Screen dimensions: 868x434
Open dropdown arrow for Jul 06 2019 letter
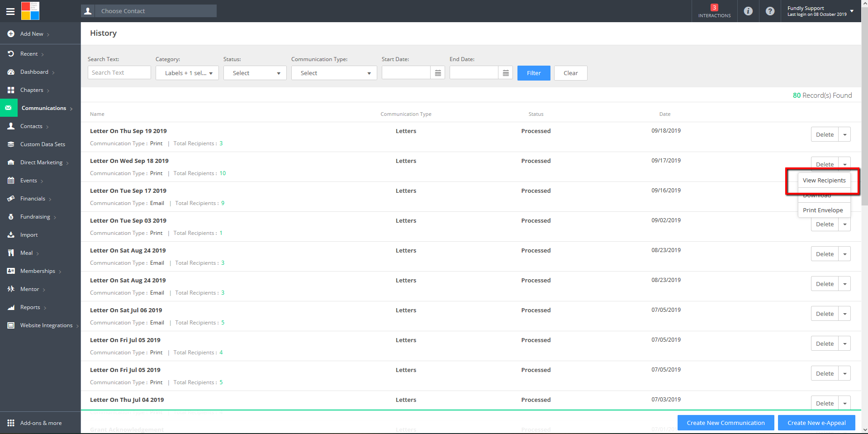pos(844,314)
